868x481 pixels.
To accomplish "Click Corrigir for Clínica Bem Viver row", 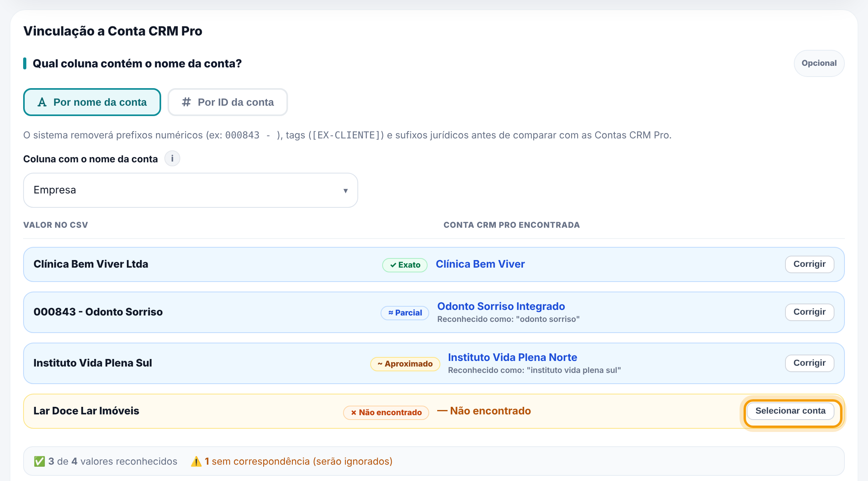I will [809, 264].
